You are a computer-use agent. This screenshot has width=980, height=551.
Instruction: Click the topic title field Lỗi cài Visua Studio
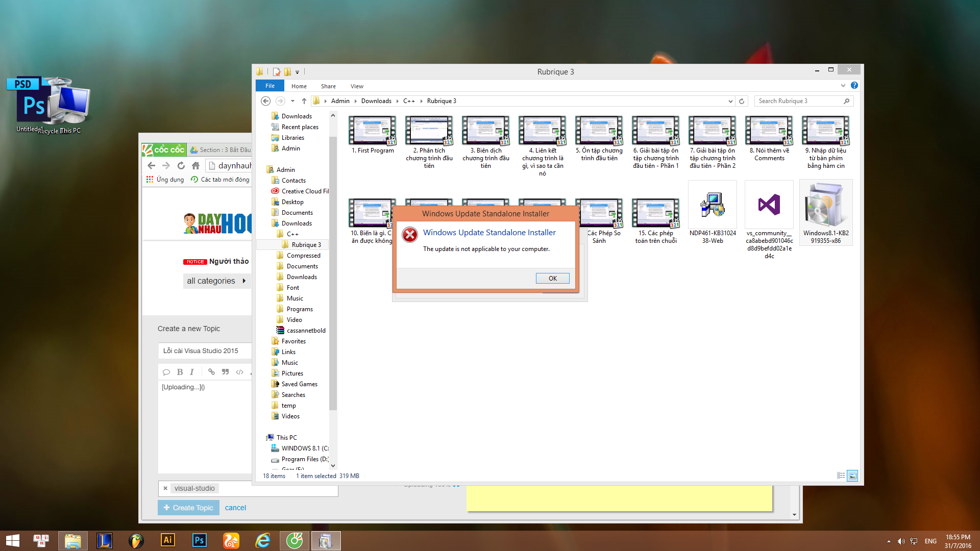(205, 350)
